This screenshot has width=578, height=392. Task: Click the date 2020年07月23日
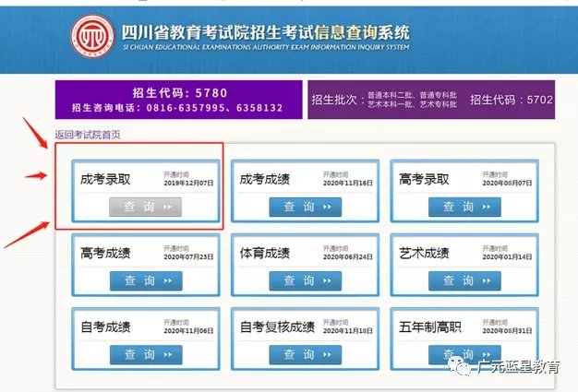point(188,257)
